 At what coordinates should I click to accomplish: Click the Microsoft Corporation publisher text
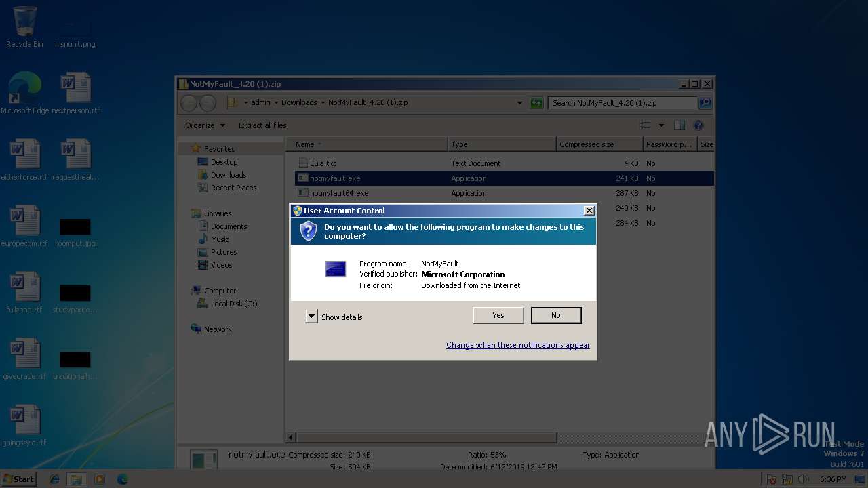pos(463,274)
